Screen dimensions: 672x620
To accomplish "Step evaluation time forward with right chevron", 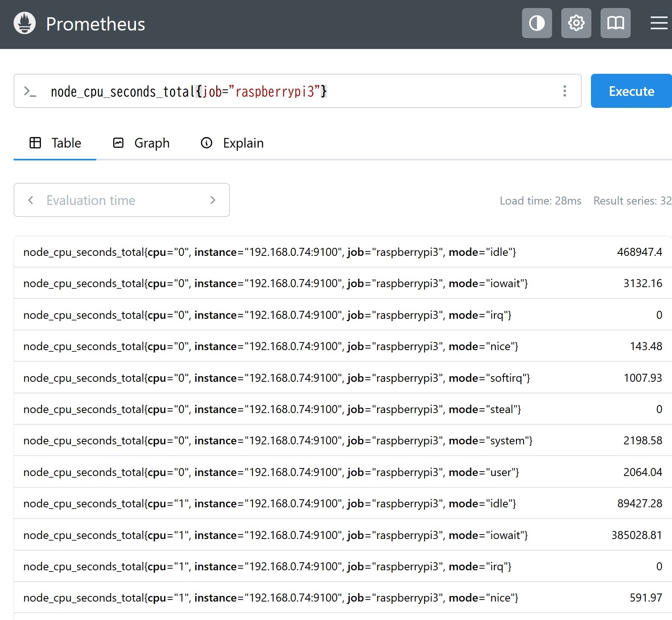I will tap(213, 200).
